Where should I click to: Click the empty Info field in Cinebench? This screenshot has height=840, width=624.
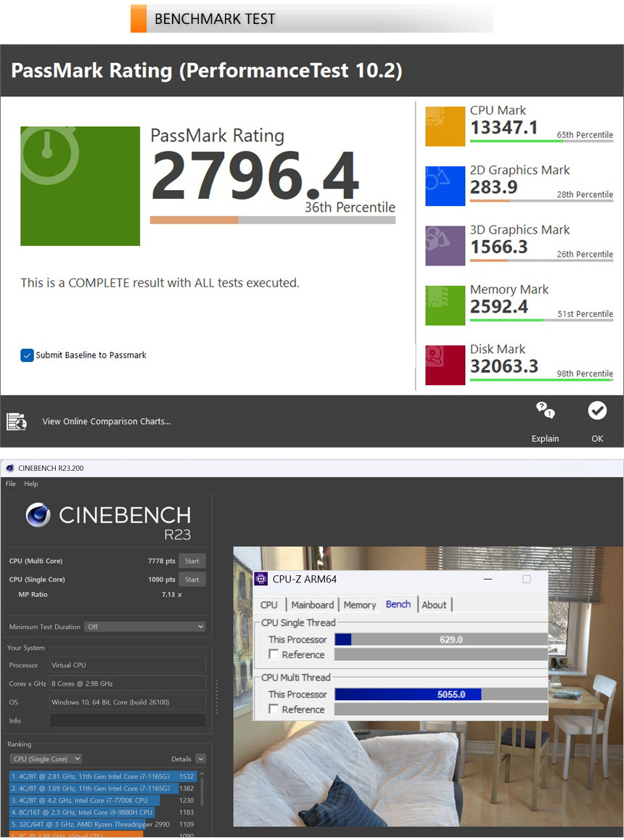pos(128,720)
